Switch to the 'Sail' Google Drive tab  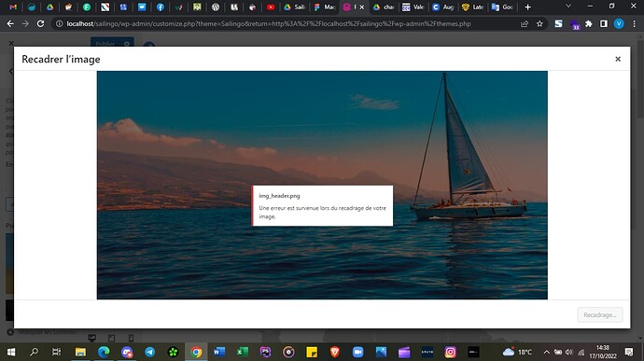(294, 7)
